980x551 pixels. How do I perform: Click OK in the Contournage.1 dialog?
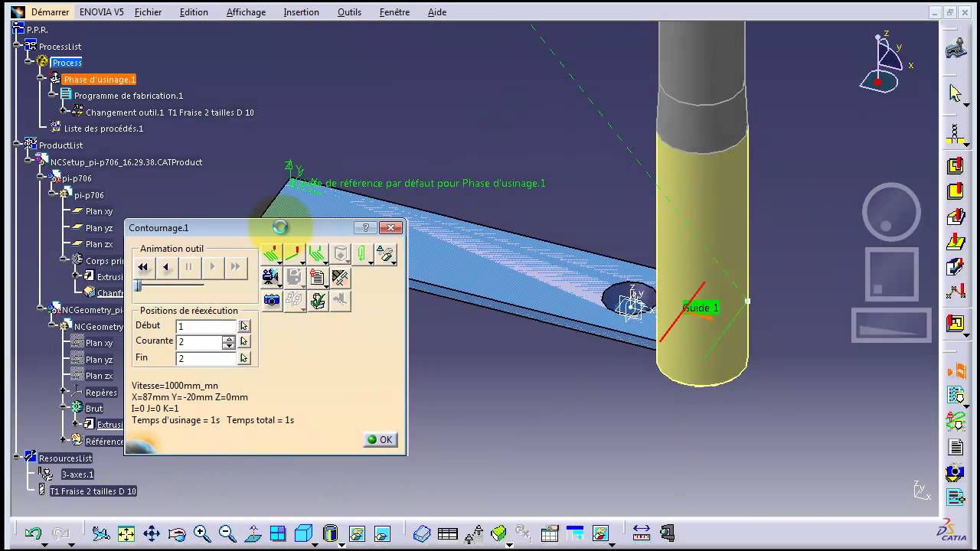coord(380,439)
